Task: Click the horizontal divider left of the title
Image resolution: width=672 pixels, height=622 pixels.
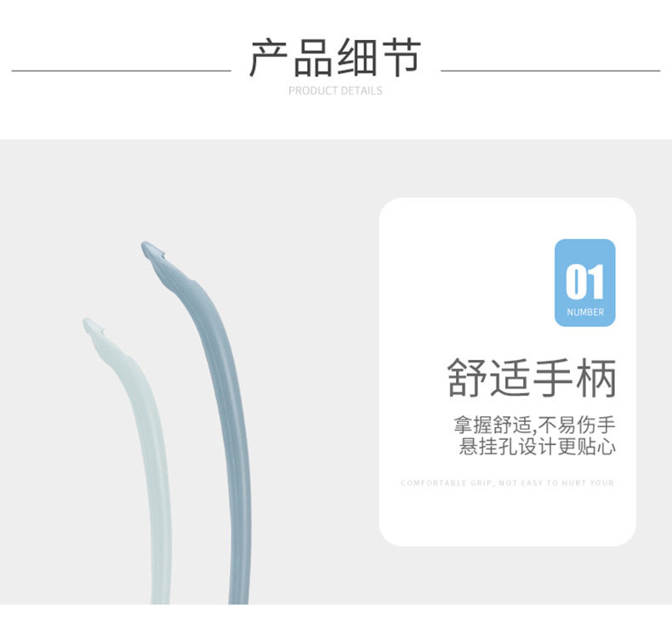Action: tap(122, 71)
